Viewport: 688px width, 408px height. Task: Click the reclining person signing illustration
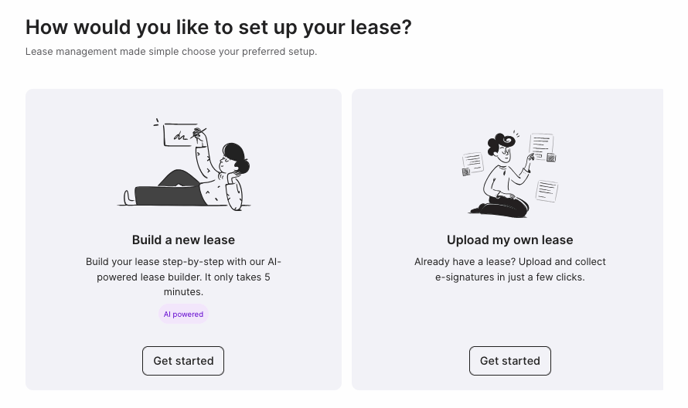[x=184, y=164]
